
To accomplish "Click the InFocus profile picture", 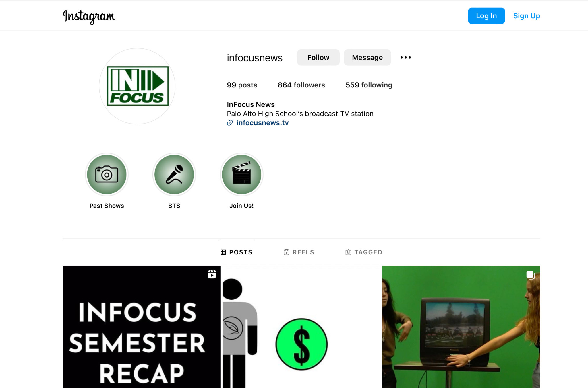I will click(137, 86).
